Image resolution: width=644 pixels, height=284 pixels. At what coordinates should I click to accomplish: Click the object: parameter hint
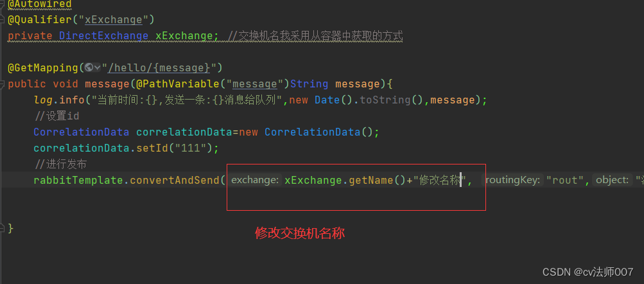(x=612, y=180)
